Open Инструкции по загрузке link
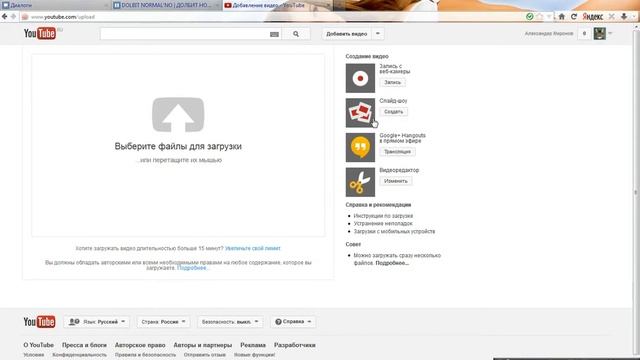 [383, 216]
